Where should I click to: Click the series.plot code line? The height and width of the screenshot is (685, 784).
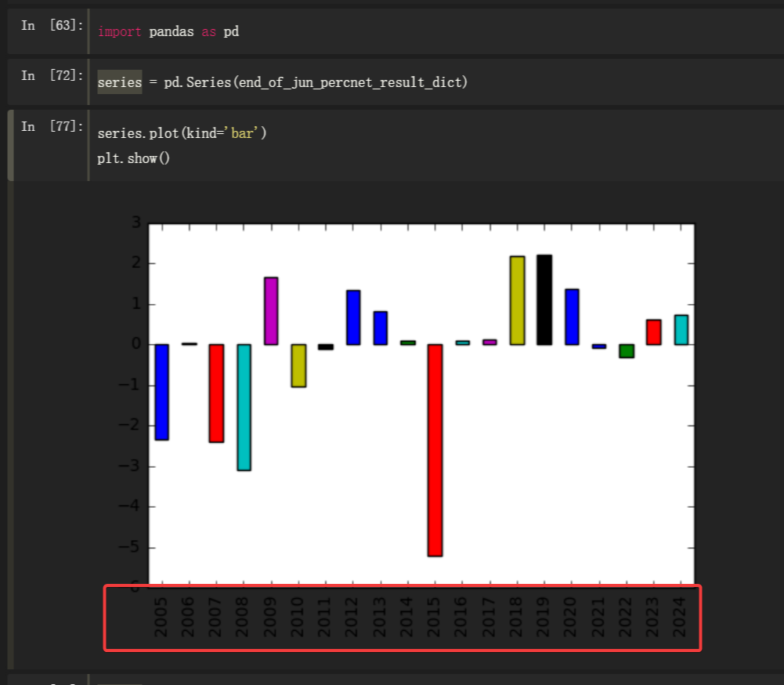[182, 133]
